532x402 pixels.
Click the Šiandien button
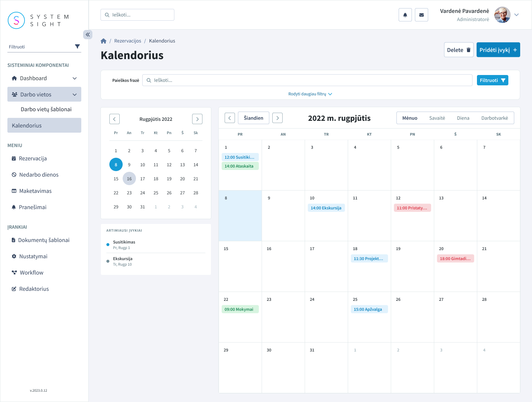(x=253, y=118)
